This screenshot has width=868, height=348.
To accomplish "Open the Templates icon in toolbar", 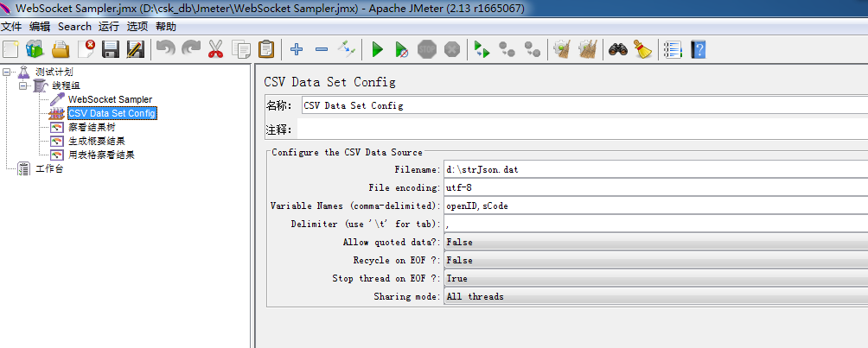I will point(35,49).
